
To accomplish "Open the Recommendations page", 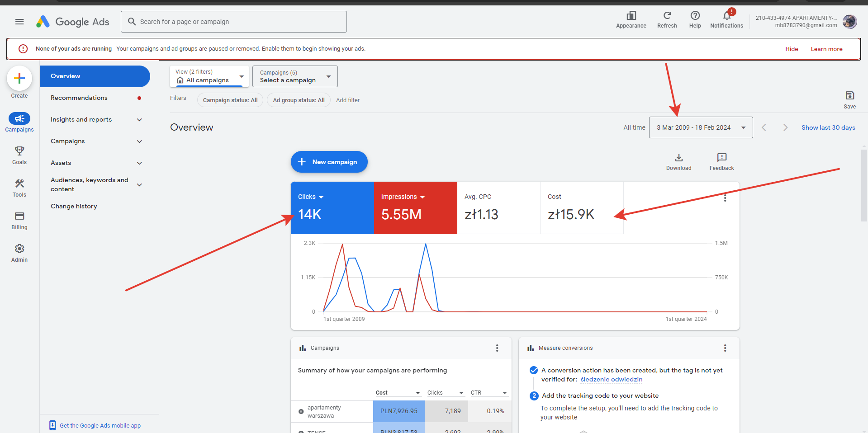I will 96,98.
